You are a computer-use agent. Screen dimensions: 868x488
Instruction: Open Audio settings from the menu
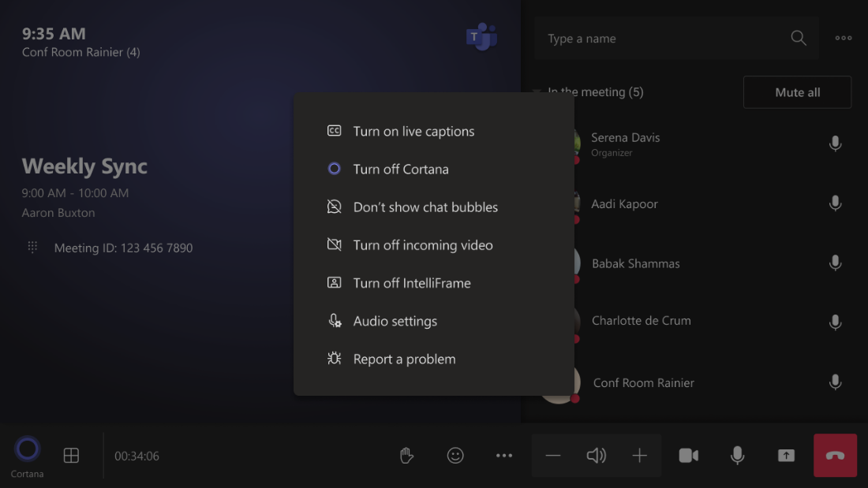395,321
